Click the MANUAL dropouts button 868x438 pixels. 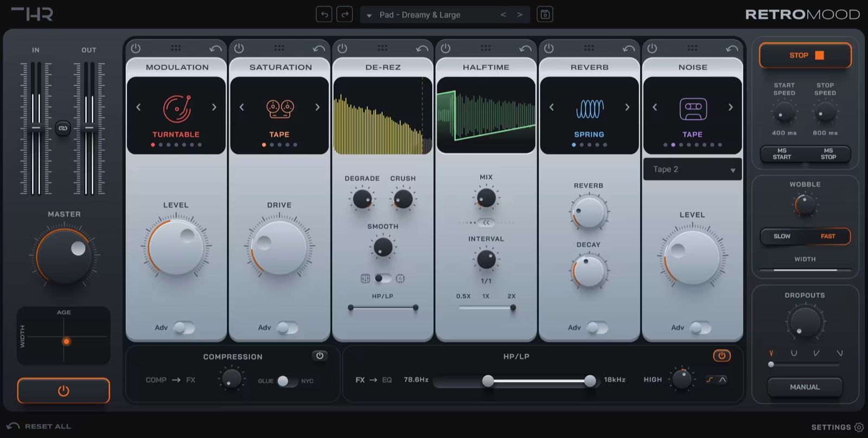[x=805, y=387]
